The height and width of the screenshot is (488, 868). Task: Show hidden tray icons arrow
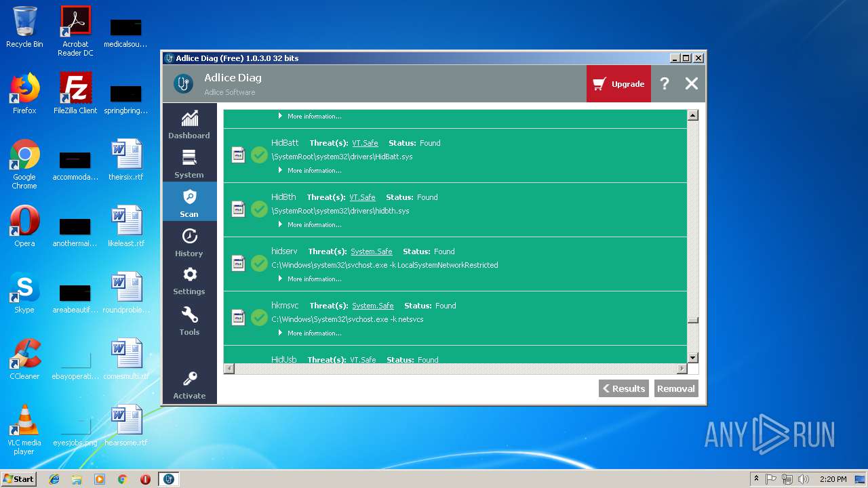(x=756, y=479)
